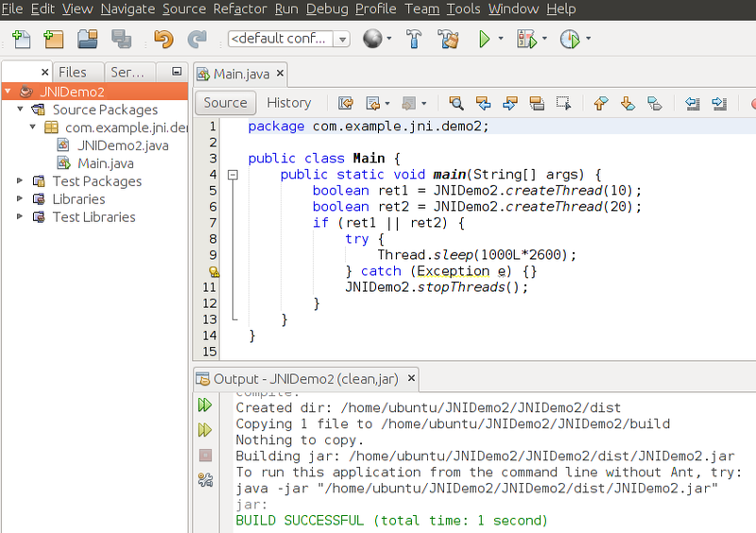Click Toggle Bookmark icon
Viewport: 756px width, 533px height.
click(x=654, y=103)
